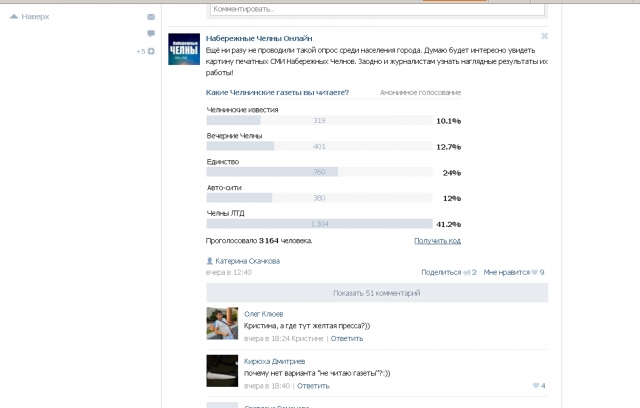Click the heart icon beside Мне нравится
This screenshot has width=640, height=408.
point(535,272)
